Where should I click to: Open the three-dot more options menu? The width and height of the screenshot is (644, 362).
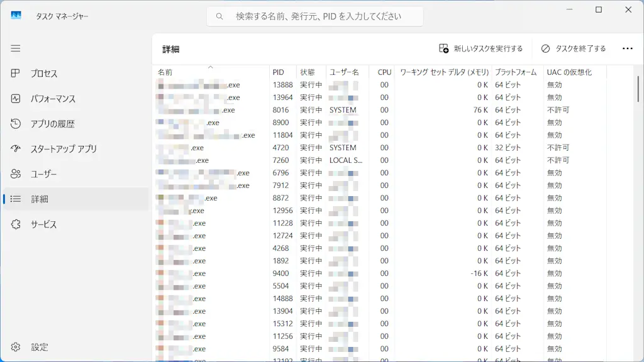click(x=627, y=48)
